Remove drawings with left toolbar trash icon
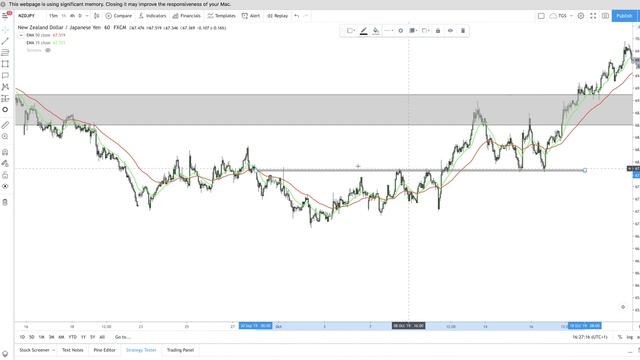The image size is (640, 360). coord(5,202)
